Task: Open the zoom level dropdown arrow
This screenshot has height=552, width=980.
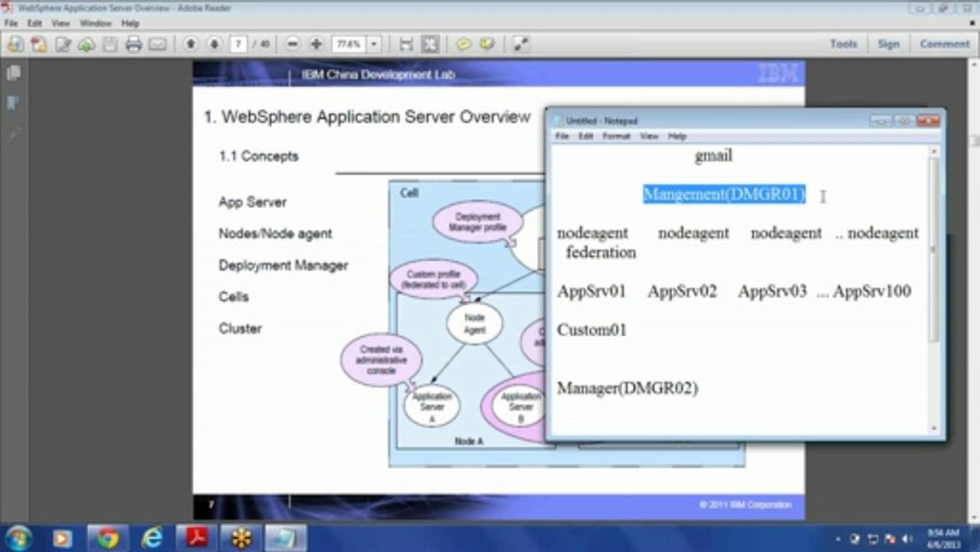Action: coord(374,44)
